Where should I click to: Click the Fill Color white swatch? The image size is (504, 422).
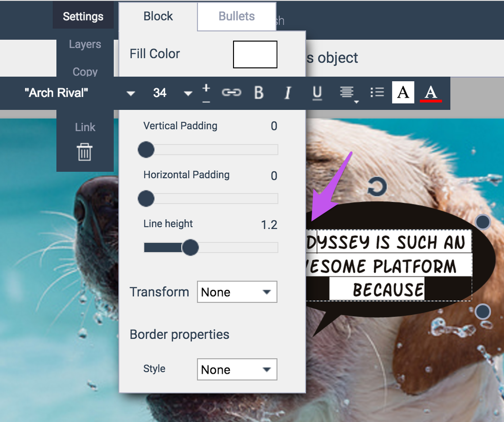pos(255,54)
